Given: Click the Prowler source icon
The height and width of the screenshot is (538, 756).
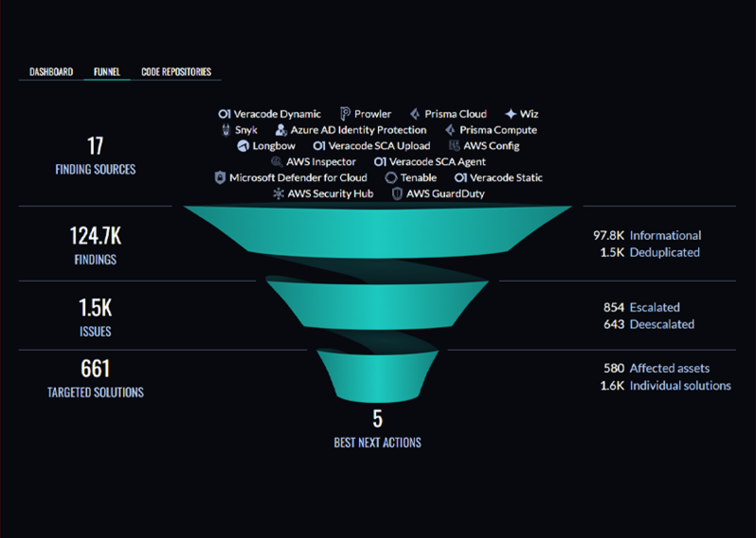Looking at the screenshot, I should click(x=345, y=114).
